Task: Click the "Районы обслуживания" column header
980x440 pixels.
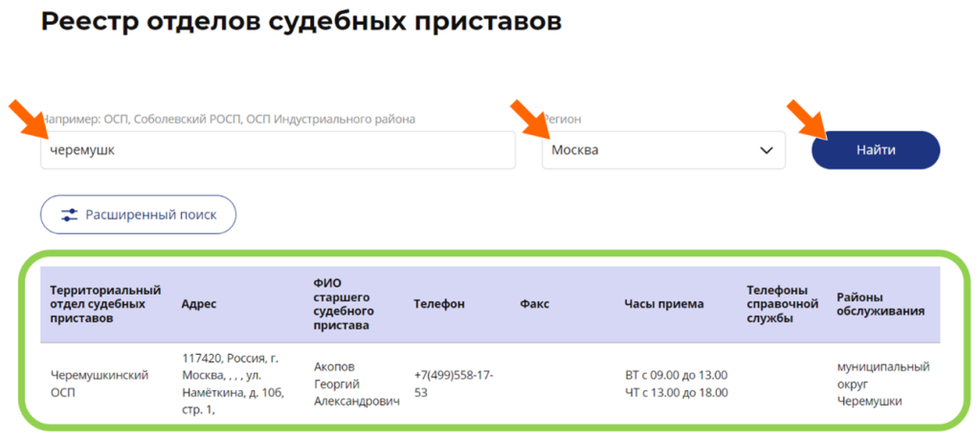Action: coord(880,304)
